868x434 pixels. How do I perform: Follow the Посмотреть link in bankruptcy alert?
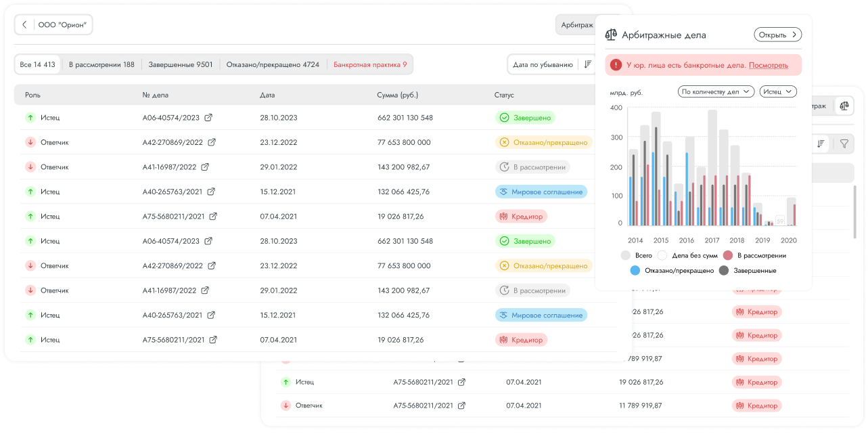pos(769,66)
